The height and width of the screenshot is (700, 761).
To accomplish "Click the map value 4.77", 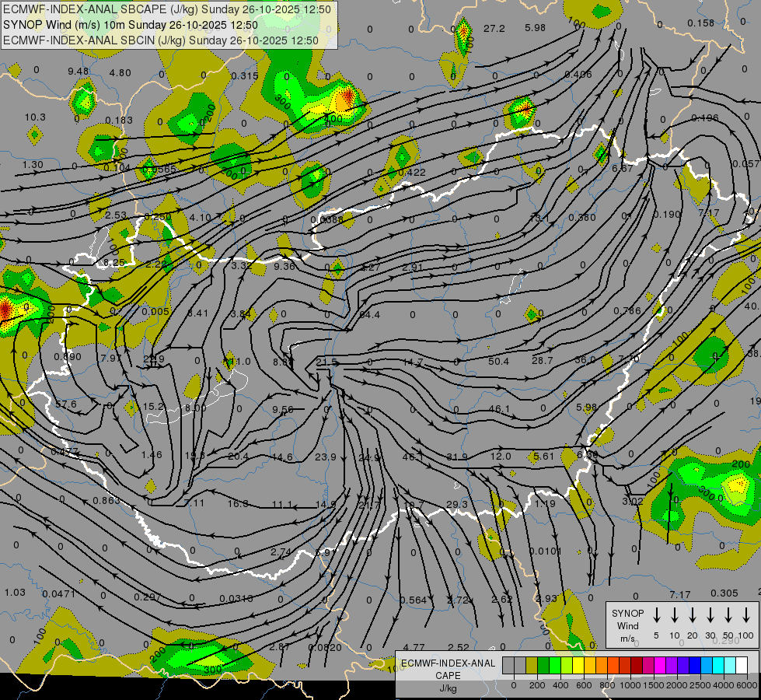I will pyautogui.click(x=414, y=647).
